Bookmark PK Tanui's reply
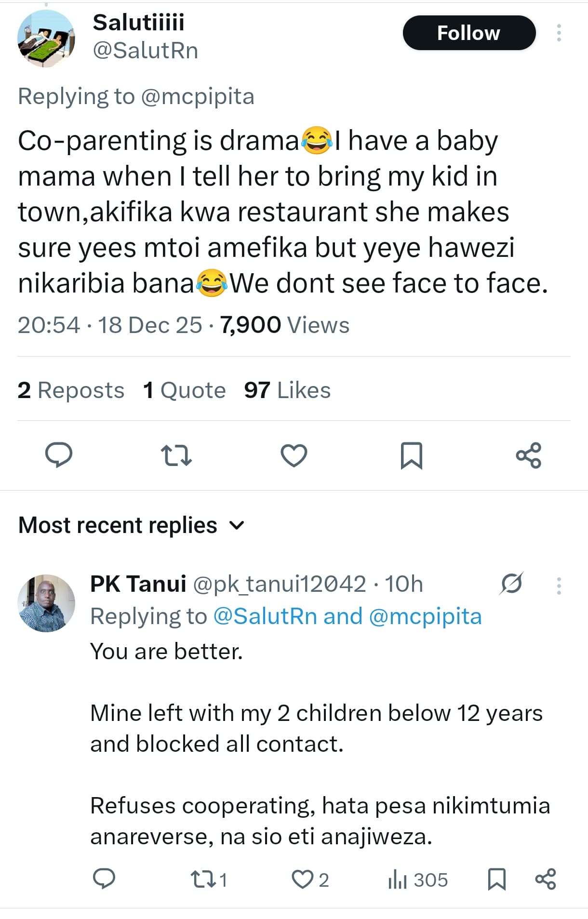Image resolution: width=588 pixels, height=919 pixels. (497, 879)
